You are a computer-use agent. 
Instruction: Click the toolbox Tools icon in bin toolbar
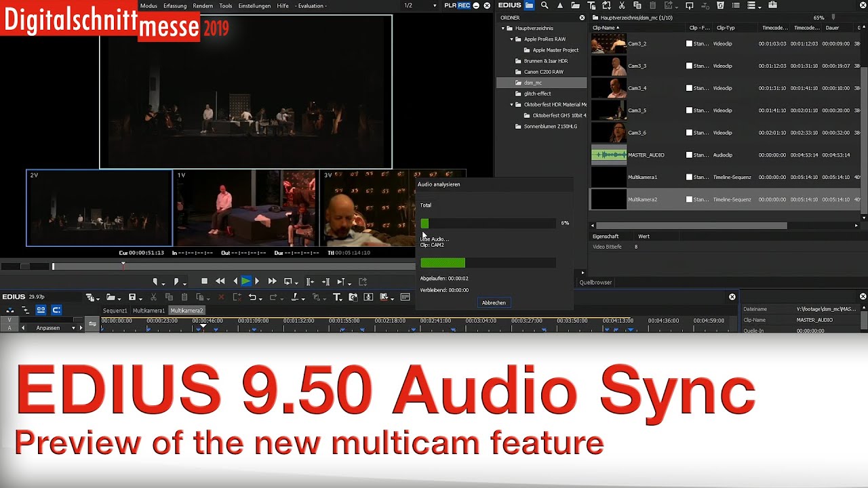click(772, 5)
